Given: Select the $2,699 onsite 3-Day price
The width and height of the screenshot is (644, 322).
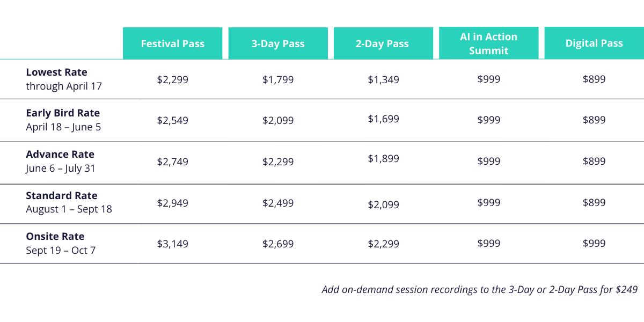Looking at the screenshot, I should 278,244.
